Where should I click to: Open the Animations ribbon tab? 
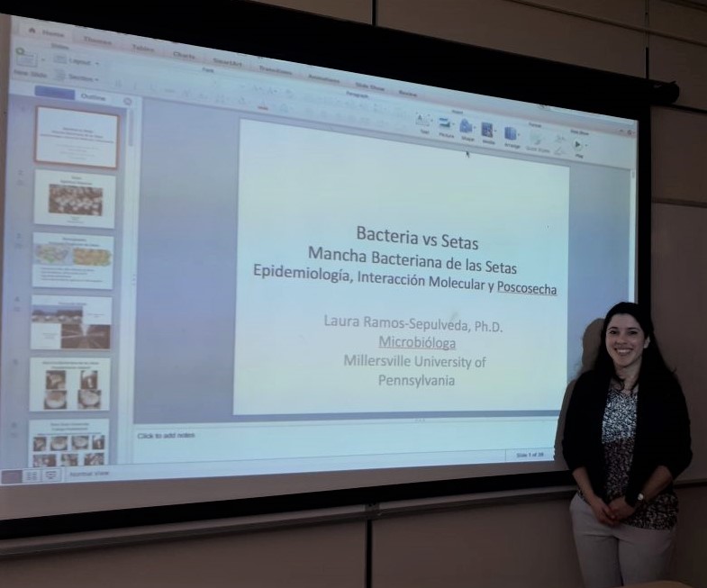323,79
